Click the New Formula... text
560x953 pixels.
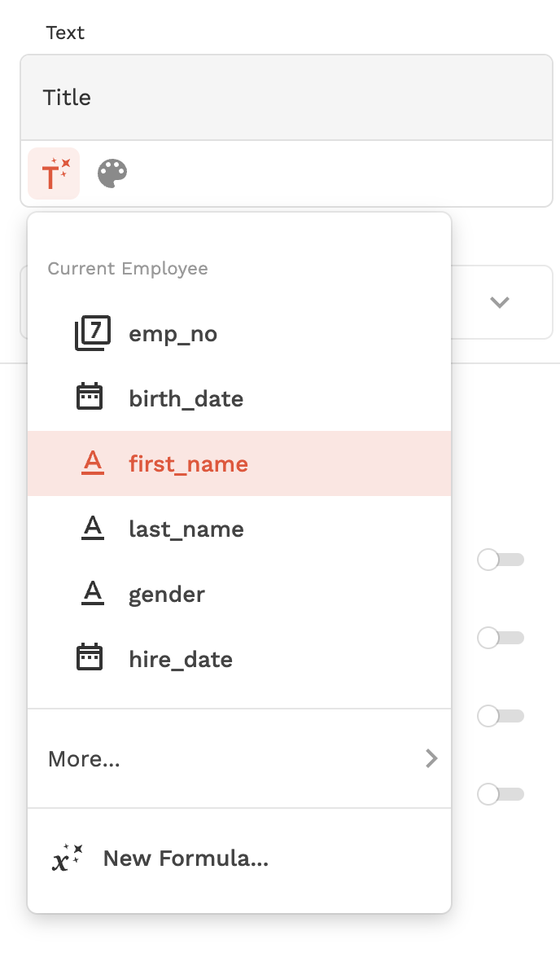pyautogui.click(x=186, y=858)
